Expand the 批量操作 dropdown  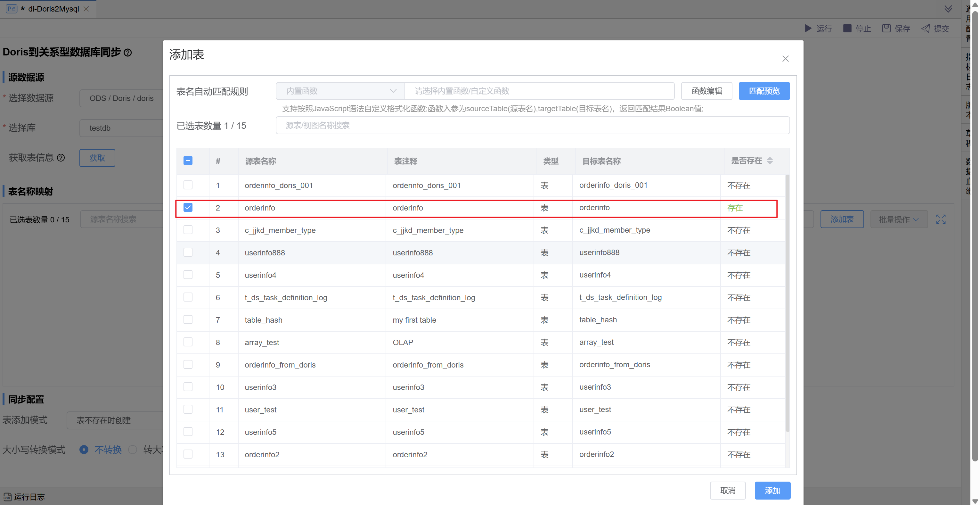click(899, 219)
